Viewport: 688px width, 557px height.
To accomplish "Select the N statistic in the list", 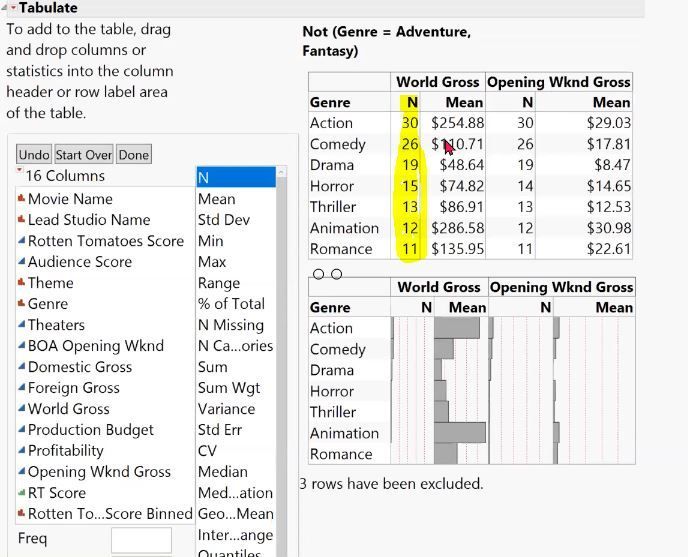I will pyautogui.click(x=236, y=177).
